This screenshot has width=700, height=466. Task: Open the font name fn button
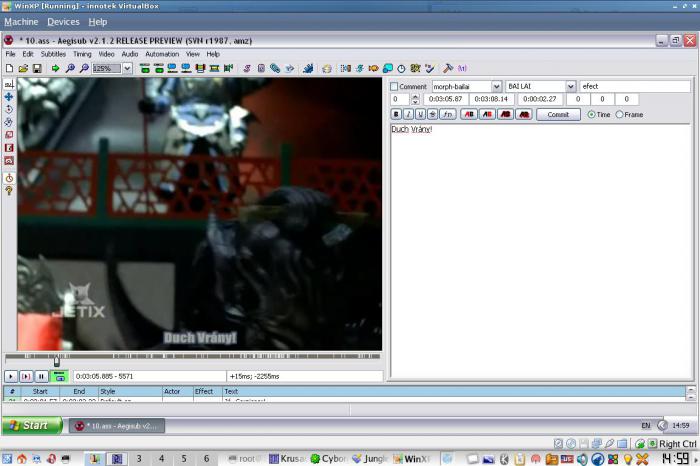coord(448,115)
